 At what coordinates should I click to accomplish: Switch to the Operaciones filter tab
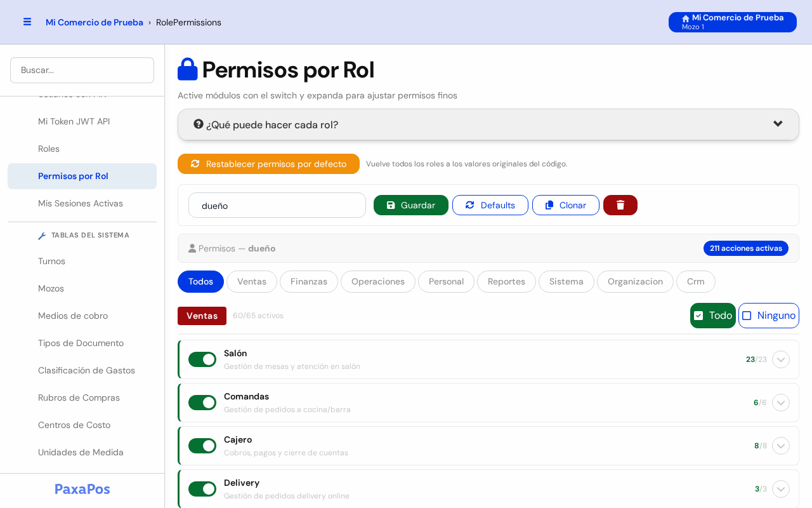click(378, 281)
